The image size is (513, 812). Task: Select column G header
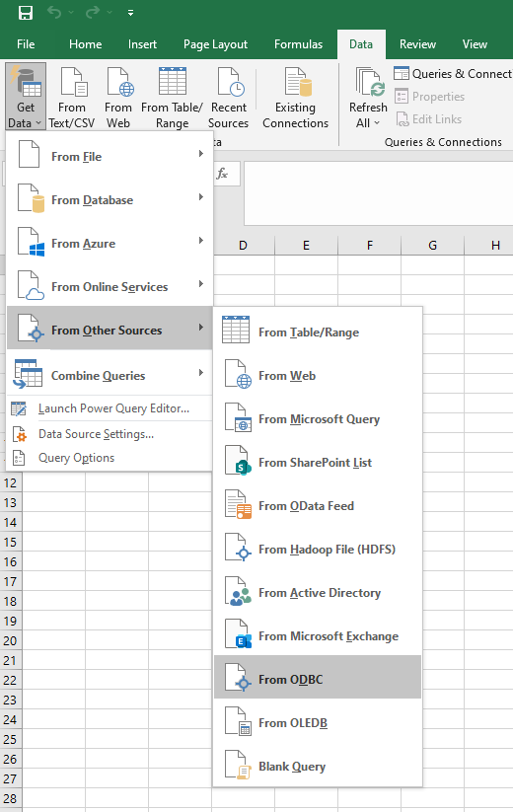(x=433, y=246)
